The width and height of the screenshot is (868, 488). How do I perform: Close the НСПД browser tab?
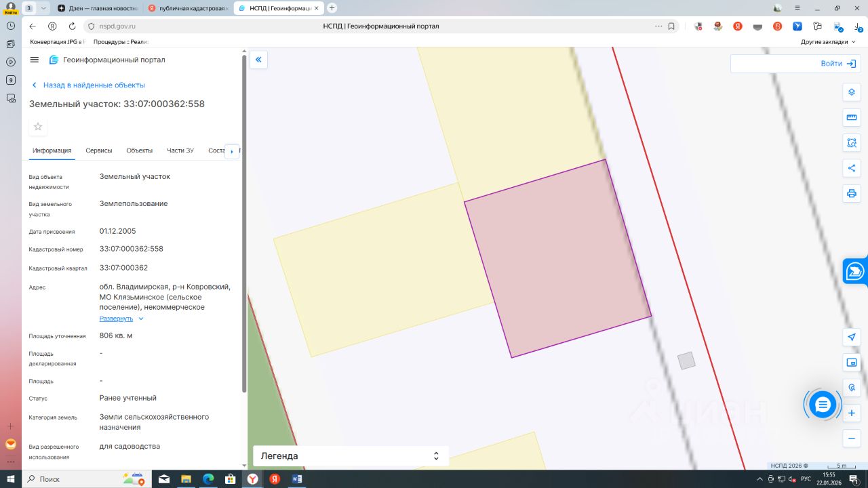[x=316, y=8]
